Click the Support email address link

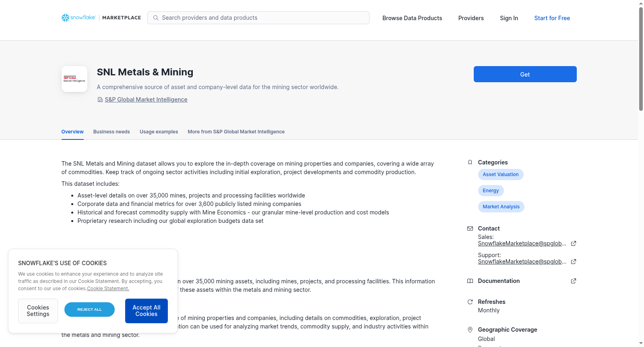(x=522, y=262)
